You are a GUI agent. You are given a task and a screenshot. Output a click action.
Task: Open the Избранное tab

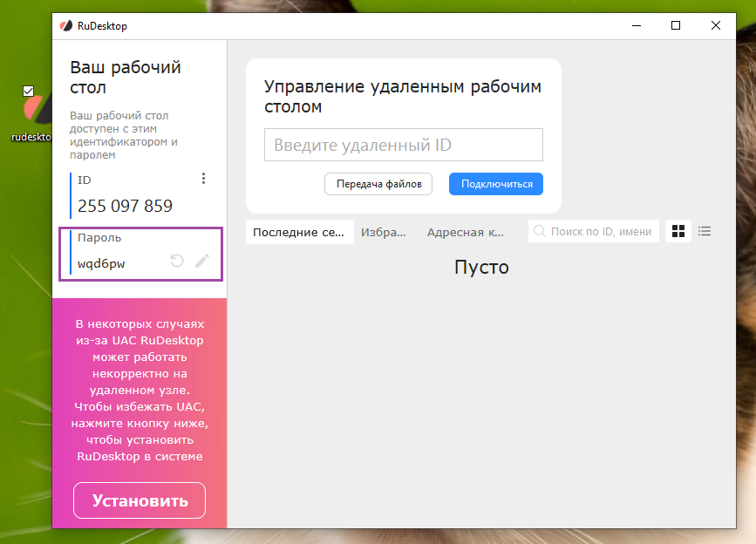click(x=384, y=232)
